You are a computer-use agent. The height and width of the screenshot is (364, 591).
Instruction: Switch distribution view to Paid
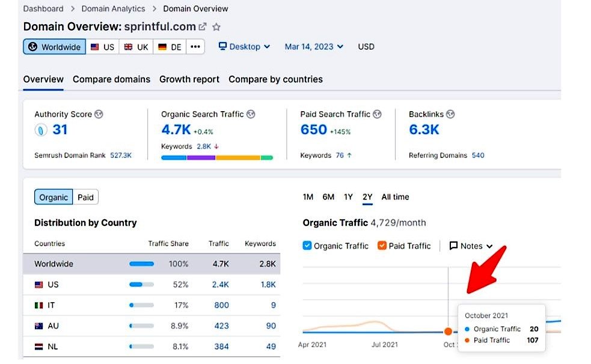pos(85,197)
